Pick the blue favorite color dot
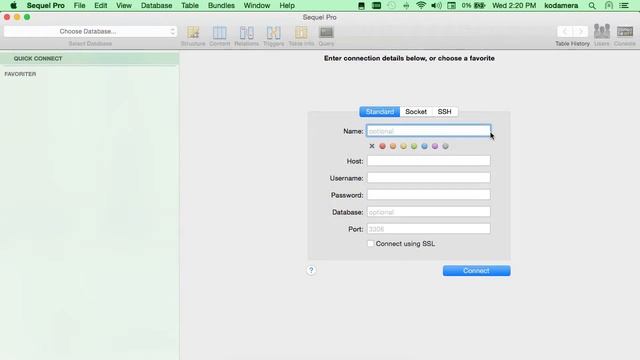Image resolution: width=640 pixels, height=360 pixels. [x=424, y=146]
